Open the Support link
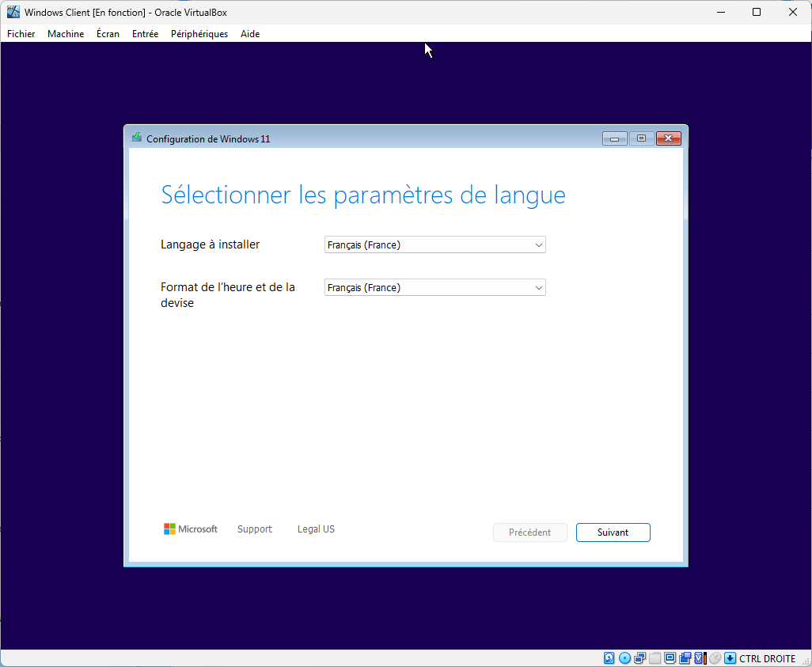 pos(255,529)
